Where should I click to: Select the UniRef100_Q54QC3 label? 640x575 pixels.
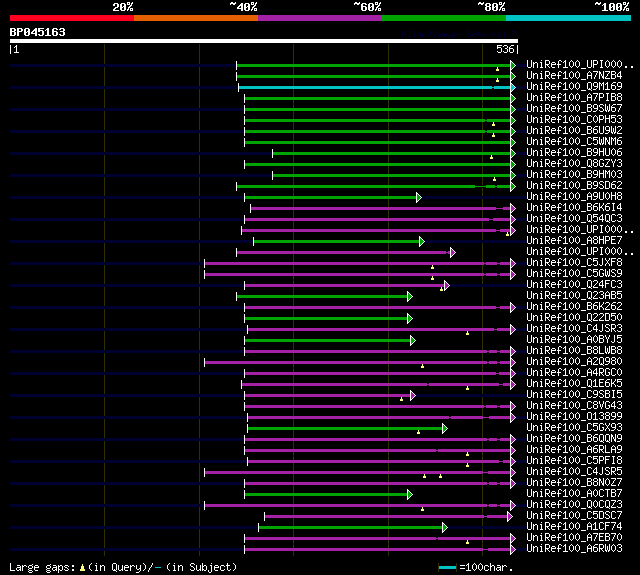pyautogui.click(x=574, y=219)
